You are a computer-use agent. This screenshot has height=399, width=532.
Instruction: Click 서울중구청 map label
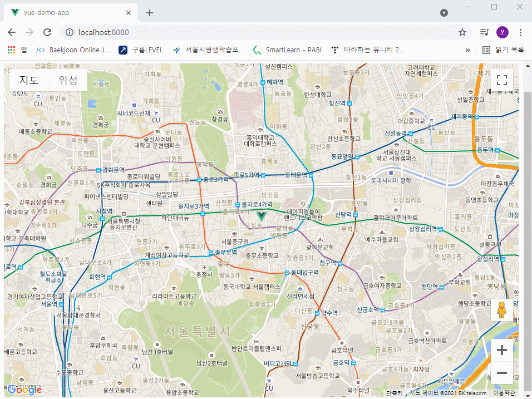235,241
